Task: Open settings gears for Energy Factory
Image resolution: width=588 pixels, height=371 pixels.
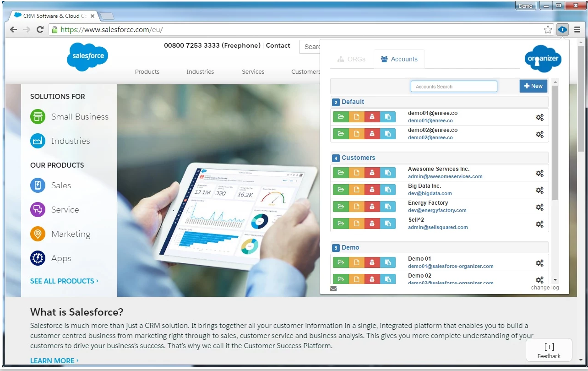Action: [539, 207]
